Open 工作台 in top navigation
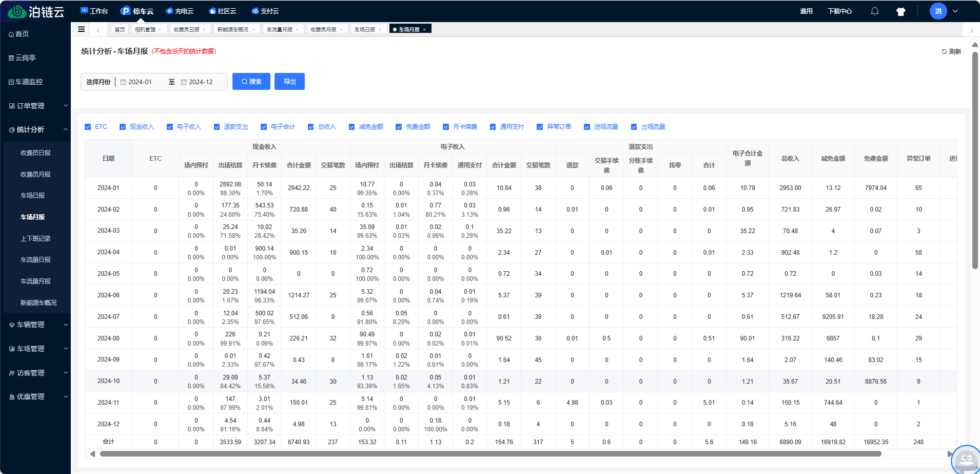 pos(94,11)
